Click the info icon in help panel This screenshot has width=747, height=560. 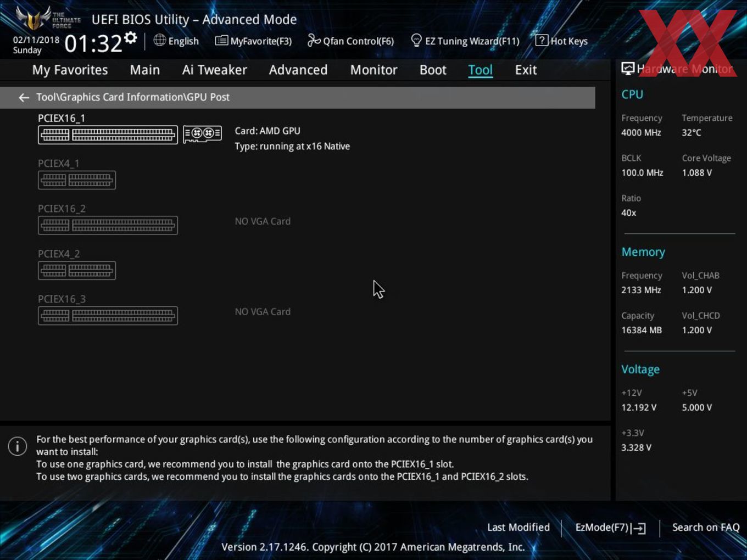tap(18, 446)
